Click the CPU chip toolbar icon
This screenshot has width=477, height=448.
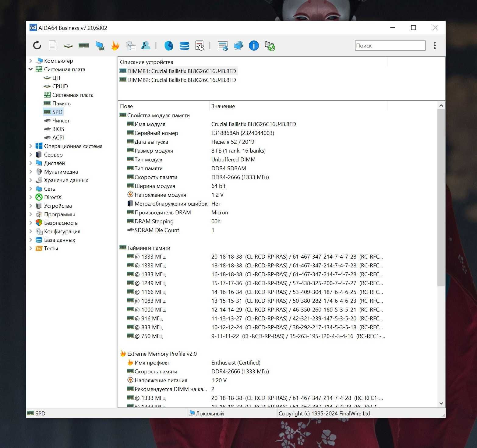(x=68, y=46)
